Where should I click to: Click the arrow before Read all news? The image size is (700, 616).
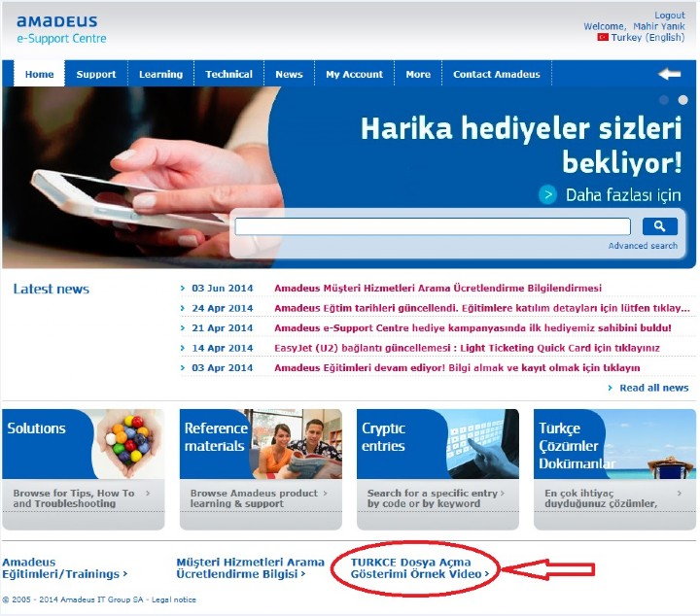611,388
